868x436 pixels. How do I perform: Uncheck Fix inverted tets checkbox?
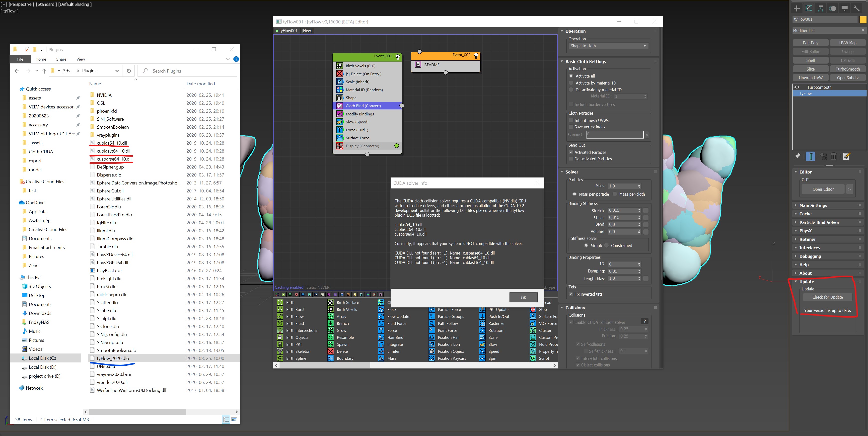(571, 294)
